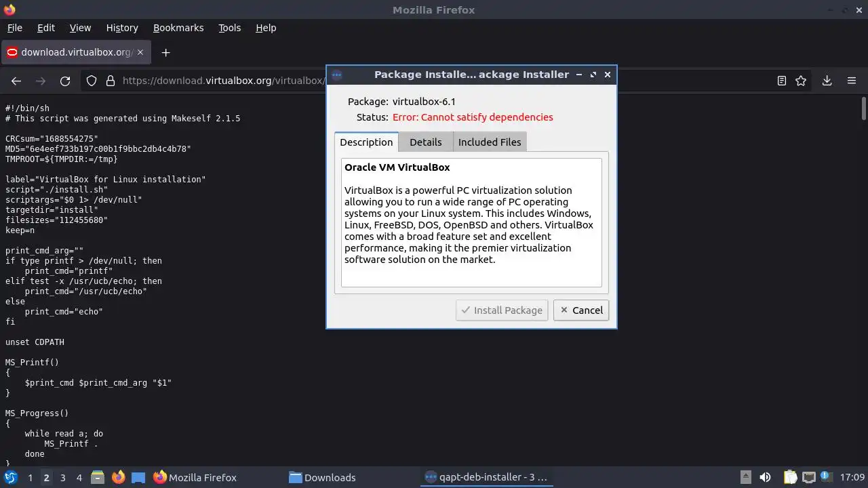This screenshot has width=868, height=488.
Task: Click the Lubuntu start menu icon
Action: tap(11, 477)
